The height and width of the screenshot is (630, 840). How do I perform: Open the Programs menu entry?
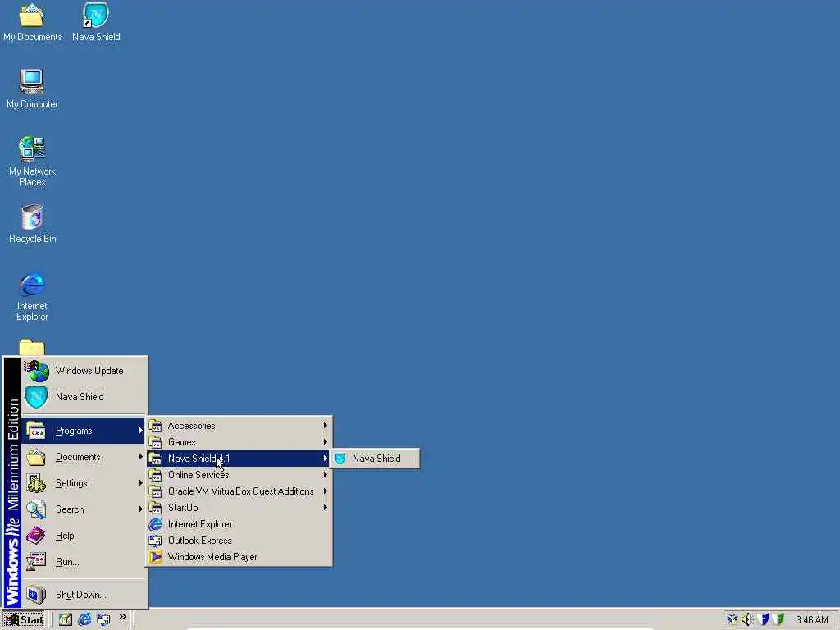[84, 431]
